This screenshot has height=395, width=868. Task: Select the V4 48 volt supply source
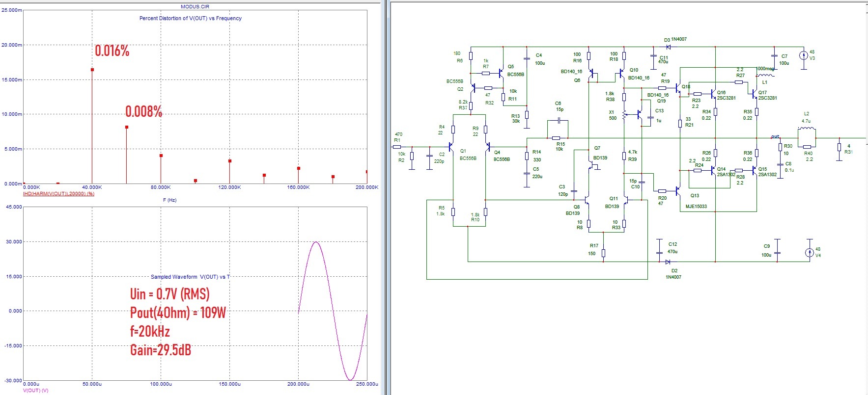pos(810,252)
